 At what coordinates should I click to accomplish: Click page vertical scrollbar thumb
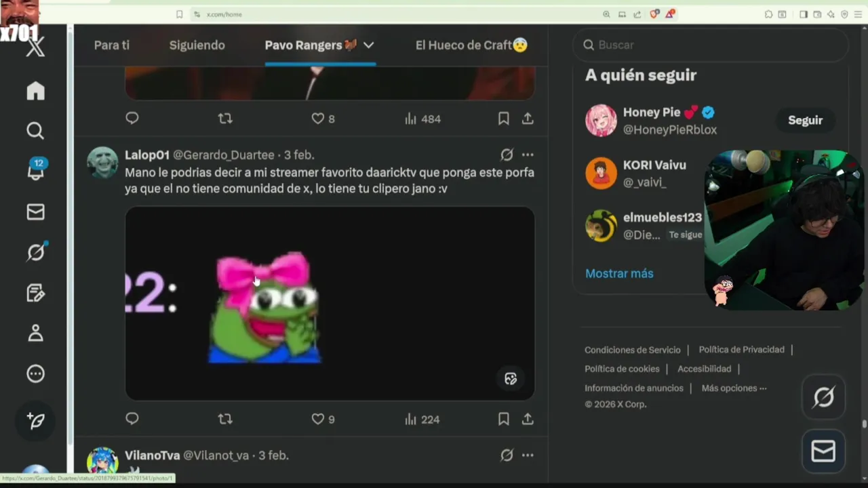(x=864, y=424)
